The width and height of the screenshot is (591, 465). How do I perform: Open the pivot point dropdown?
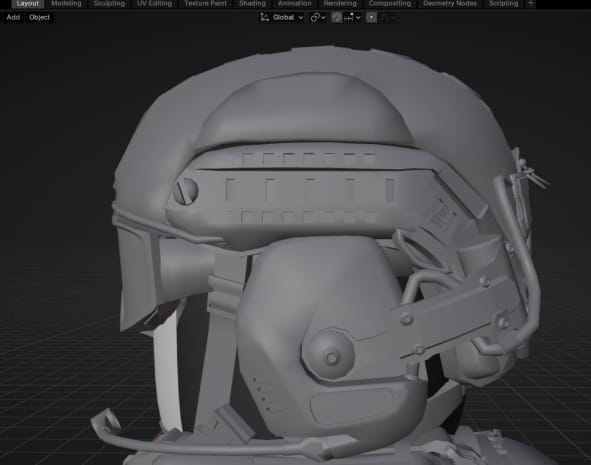[x=318, y=17]
